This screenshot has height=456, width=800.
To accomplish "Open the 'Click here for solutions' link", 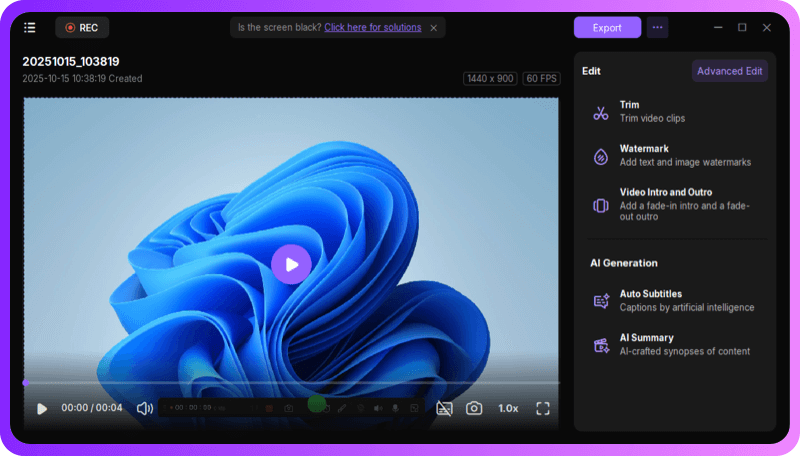I will point(372,28).
